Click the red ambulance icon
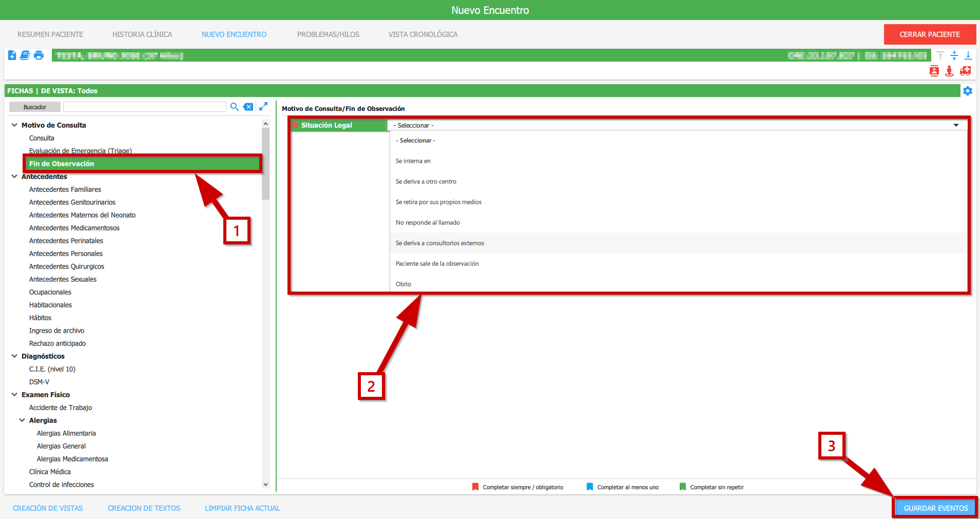The height and width of the screenshot is (519, 980). coord(965,71)
